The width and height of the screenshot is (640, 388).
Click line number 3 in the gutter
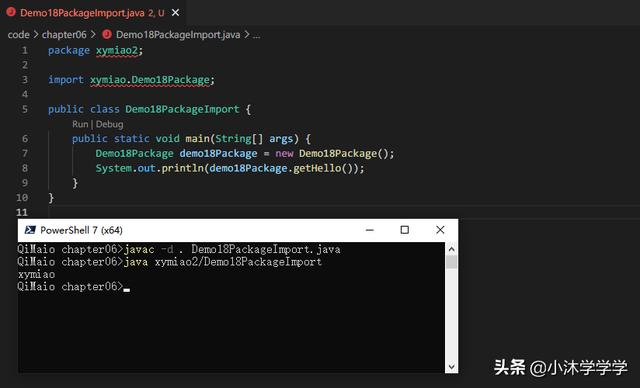pyautogui.click(x=25, y=80)
